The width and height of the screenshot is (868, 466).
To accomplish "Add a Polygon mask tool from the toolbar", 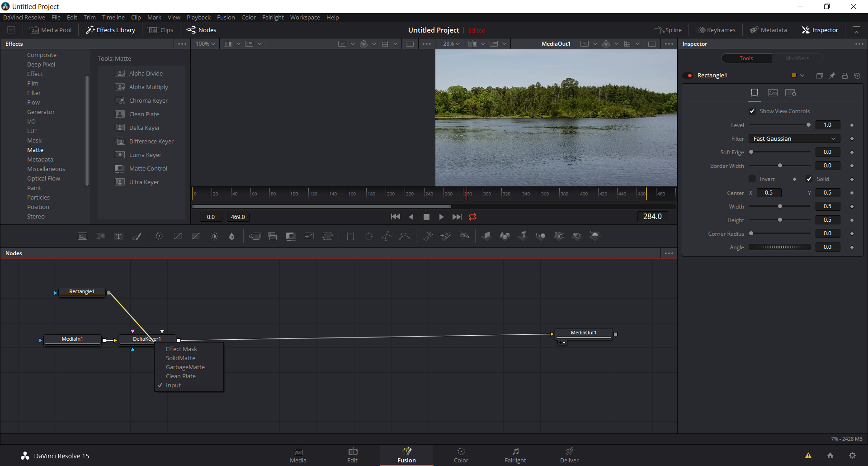I will tap(387, 236).
